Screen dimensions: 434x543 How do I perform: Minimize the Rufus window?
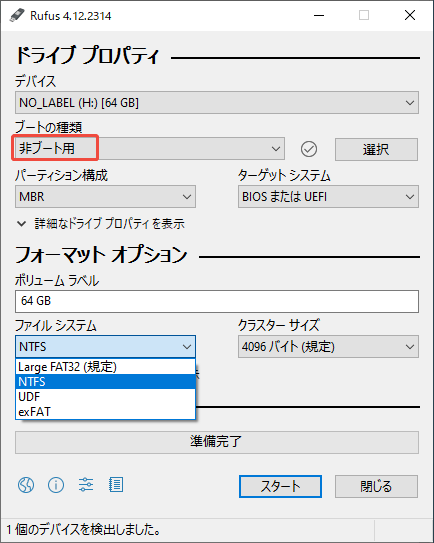(x=319, y=15)
